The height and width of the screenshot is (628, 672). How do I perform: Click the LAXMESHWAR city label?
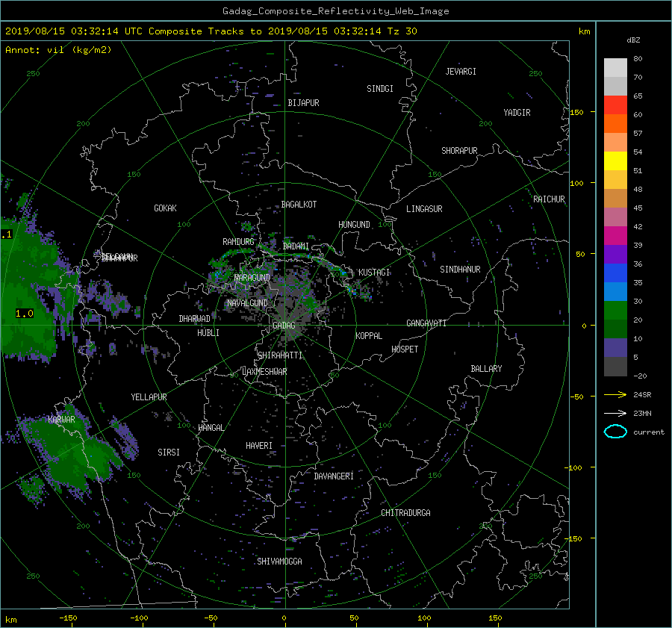pos(264,372)
